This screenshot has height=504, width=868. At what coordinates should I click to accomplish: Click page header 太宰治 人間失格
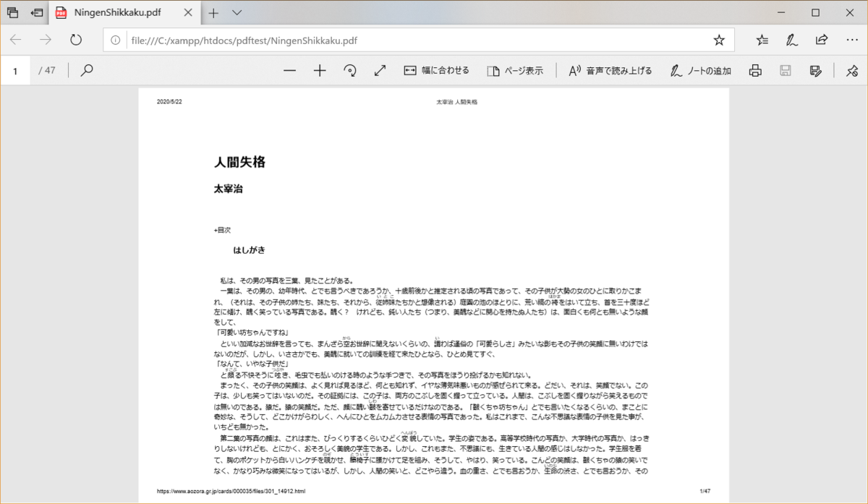coord(456,102)
